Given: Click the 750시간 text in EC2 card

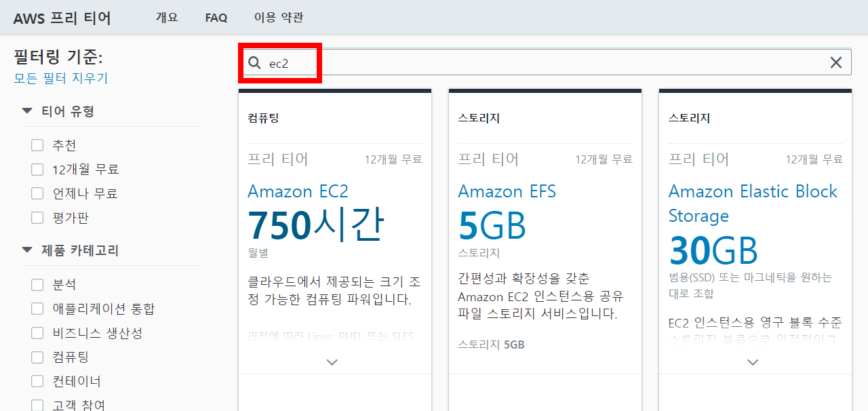Looking at the screenshot, I should [x=315, y=225].
